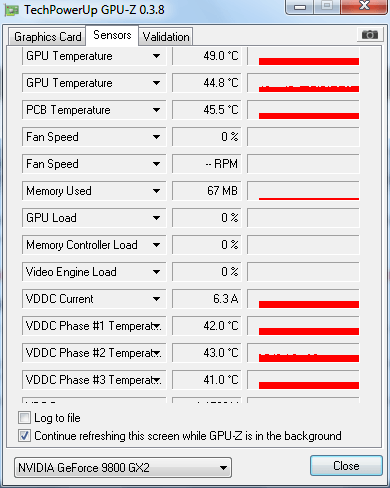Open the PCB Temperature sensor dropdown arrow
The height and width of the screenshot is (488, 390).
[156, 110]
